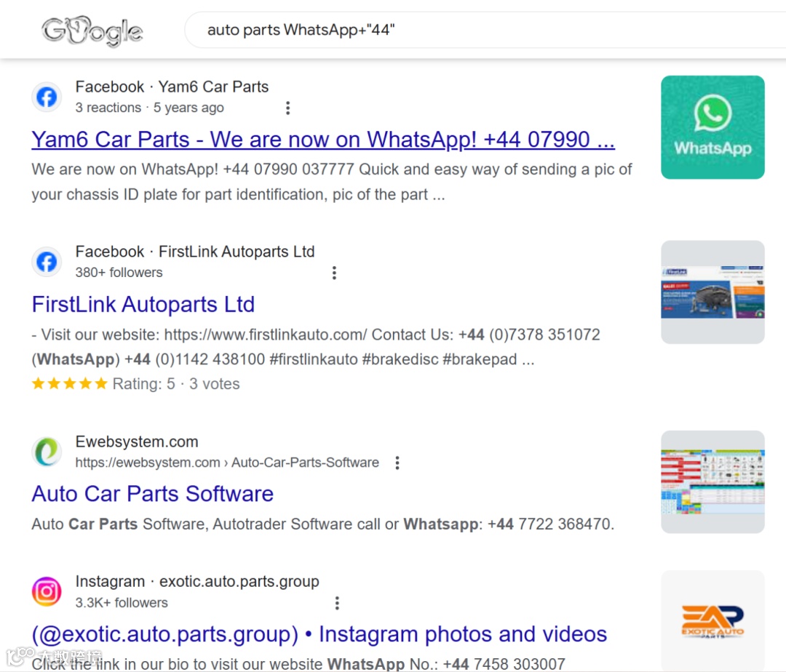Open @exotic.auto.parts.group Instagram result link
This screenshot has height=672, width=786.
point(319,634)
